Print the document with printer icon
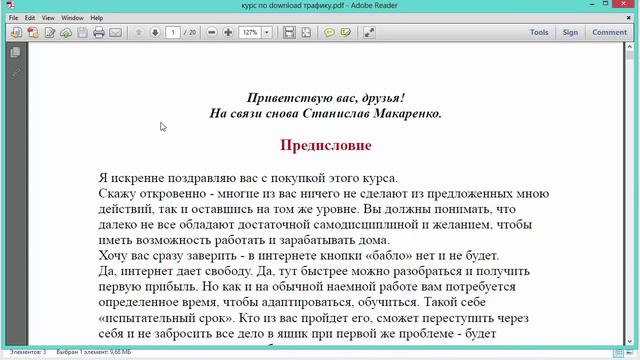 click(x=99, y=32)
